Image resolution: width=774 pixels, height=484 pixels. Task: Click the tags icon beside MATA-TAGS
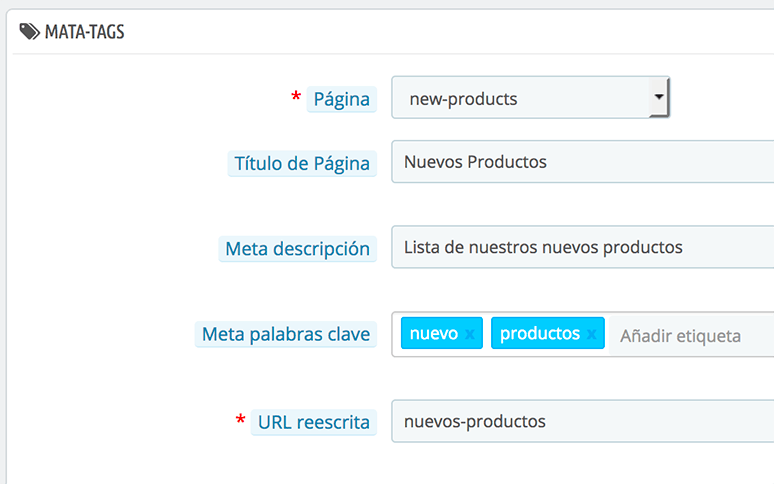tap(30, 32)
